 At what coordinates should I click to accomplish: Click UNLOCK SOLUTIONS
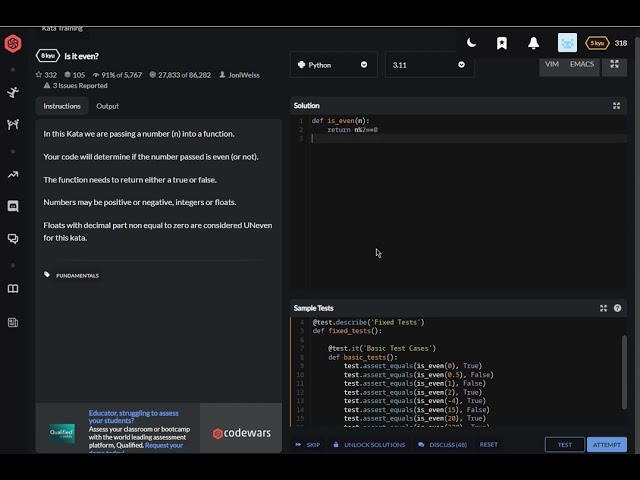point(369,444)
